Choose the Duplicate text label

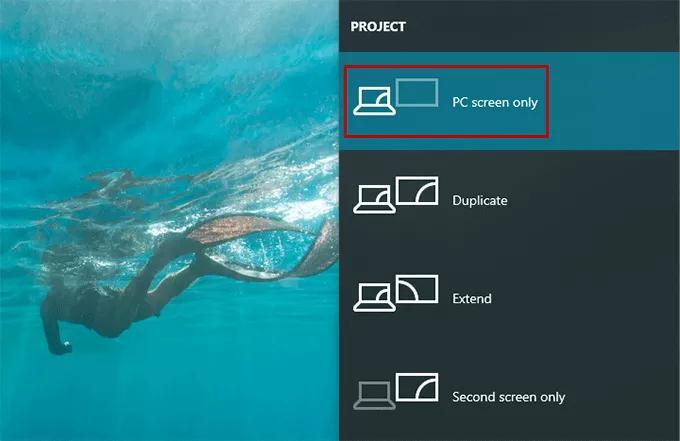click(x=480, y=200)
